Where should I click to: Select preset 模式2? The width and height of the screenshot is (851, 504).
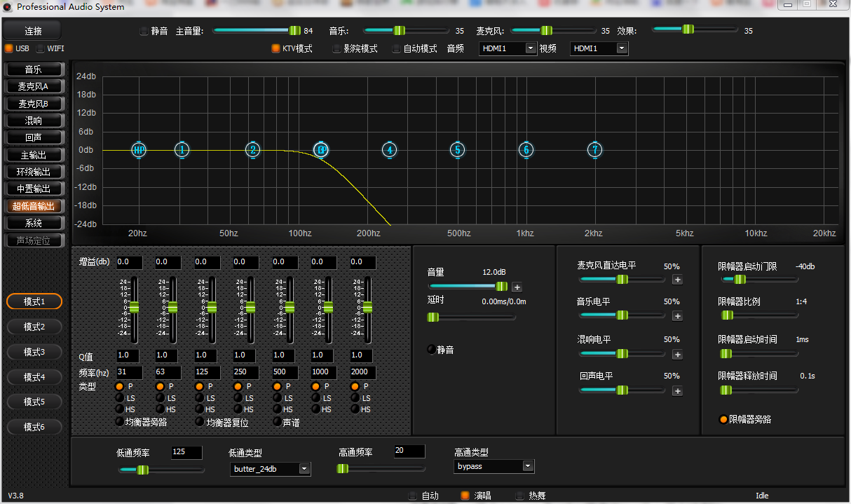[x=34, y=327]
